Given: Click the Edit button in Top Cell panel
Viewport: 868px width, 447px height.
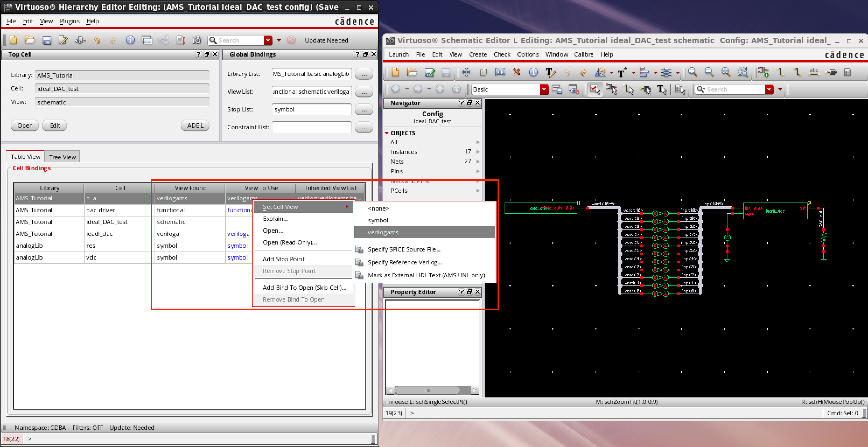Looking at the screenshot, I should [55, 125].
